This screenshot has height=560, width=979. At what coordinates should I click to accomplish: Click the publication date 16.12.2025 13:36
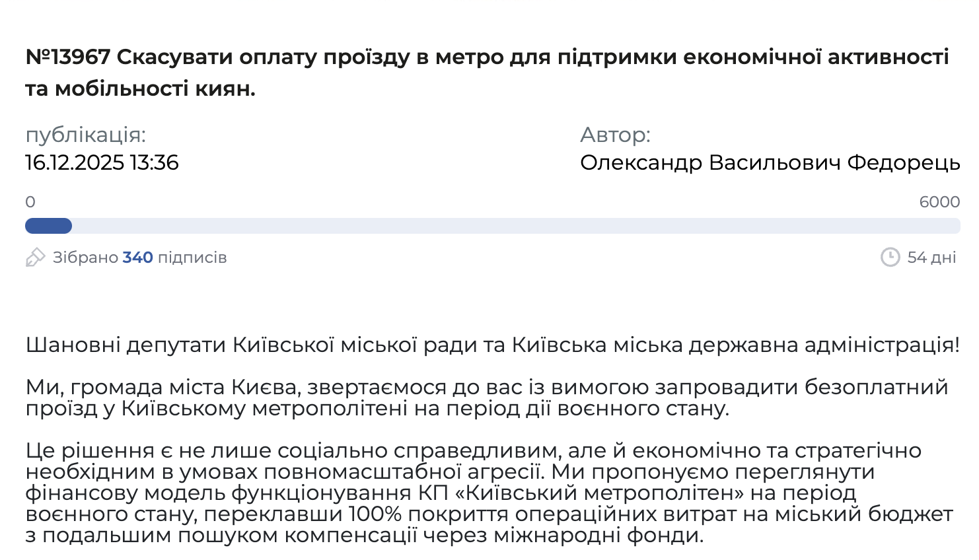pyautogui.click(x=102, y=162)
